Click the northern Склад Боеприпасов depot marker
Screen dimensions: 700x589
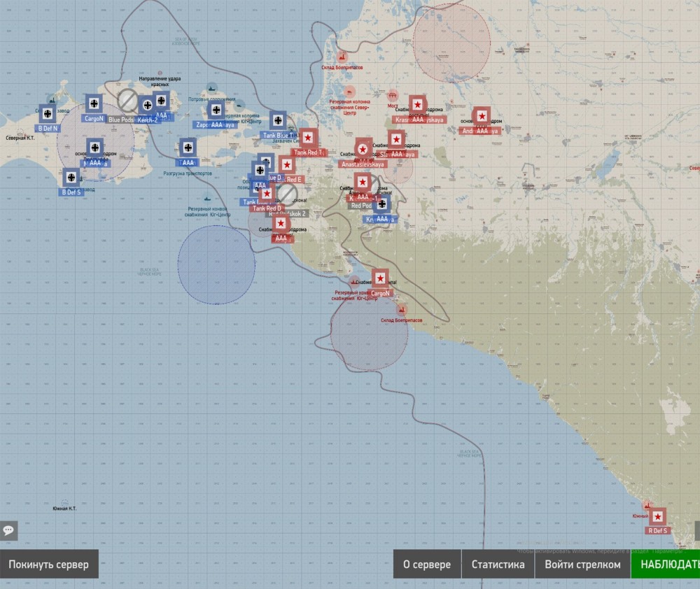(x=342, y=57)
